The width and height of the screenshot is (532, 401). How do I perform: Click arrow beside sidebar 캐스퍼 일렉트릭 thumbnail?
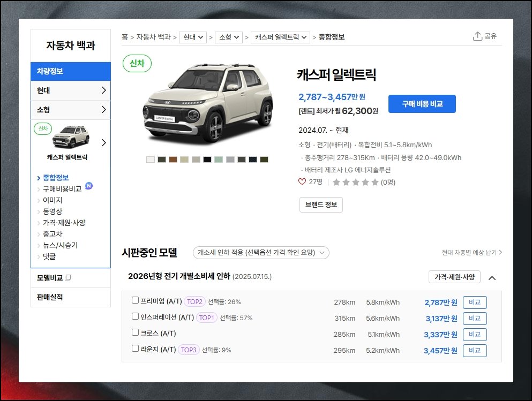click(104, 143)
